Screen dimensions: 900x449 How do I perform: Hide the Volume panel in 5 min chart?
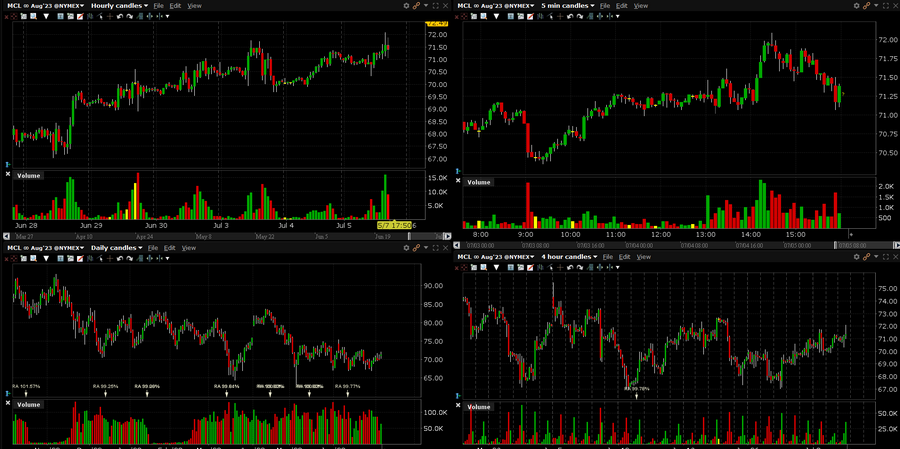click(x=459, y=182)
